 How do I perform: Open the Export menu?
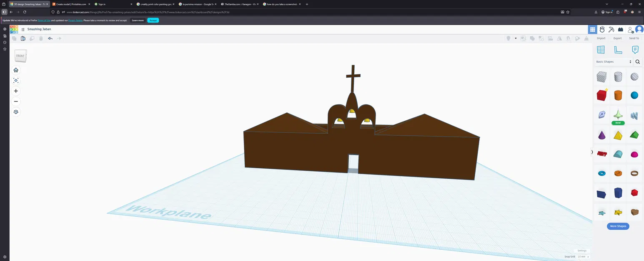617,38
